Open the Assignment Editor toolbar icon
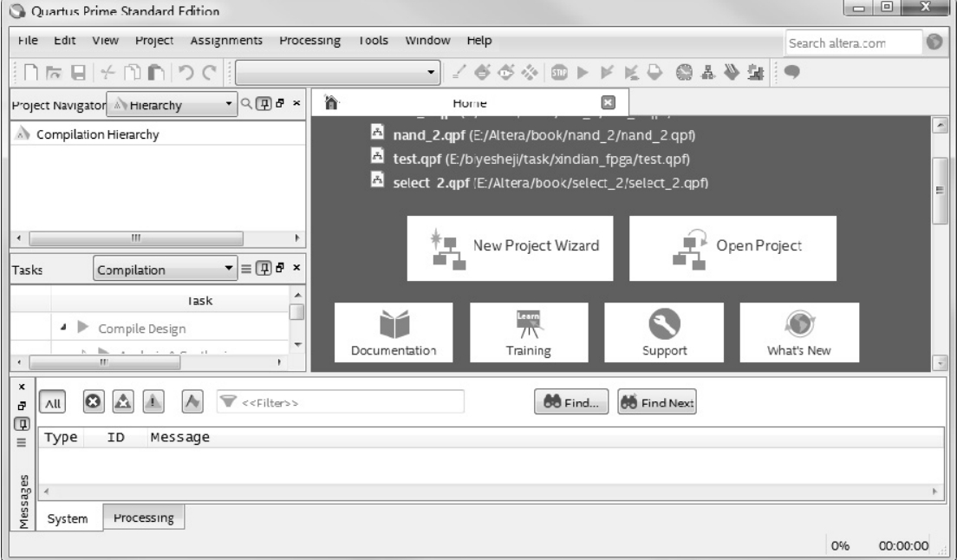Screen dimensions: 957x560 [x=482, y=73]
